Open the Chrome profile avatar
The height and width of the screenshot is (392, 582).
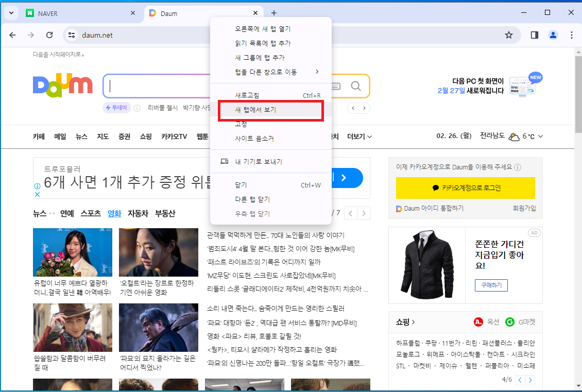553,35
